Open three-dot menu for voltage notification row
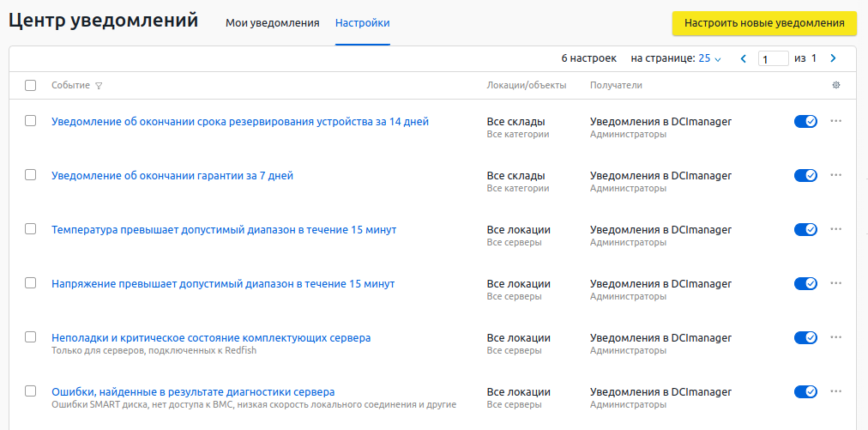868x430 pixels. [x=836, y=283]
